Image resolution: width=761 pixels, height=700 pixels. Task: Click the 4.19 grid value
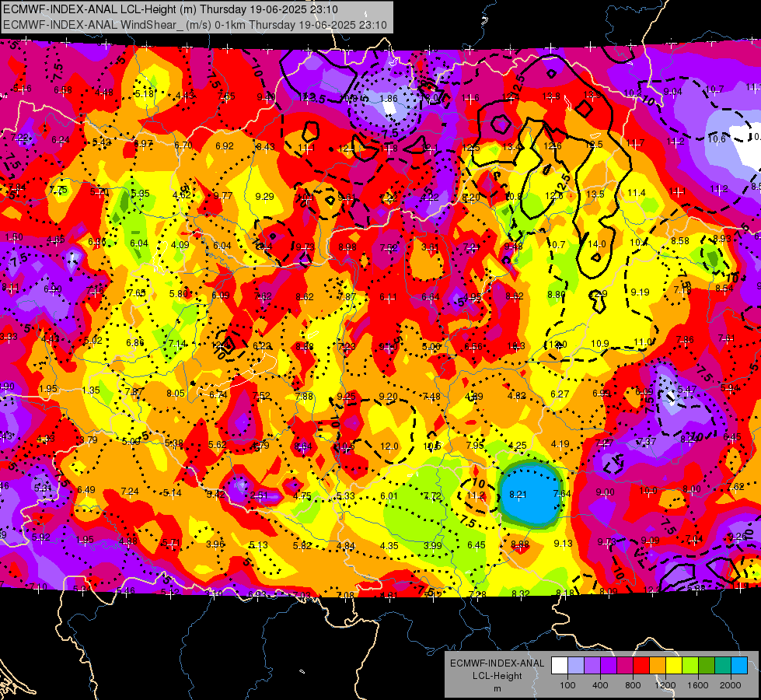tap(560, 443)
